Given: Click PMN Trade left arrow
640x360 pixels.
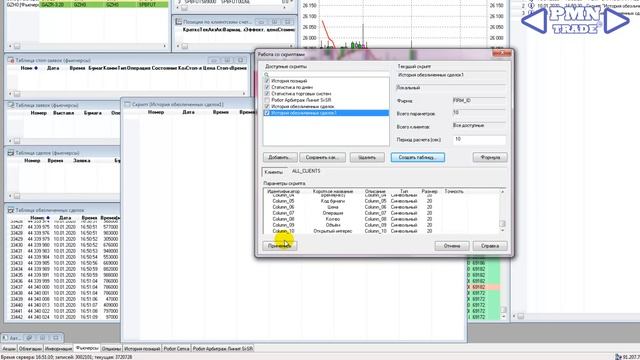Looking at the screenshot, I should (x=534, y=21).
